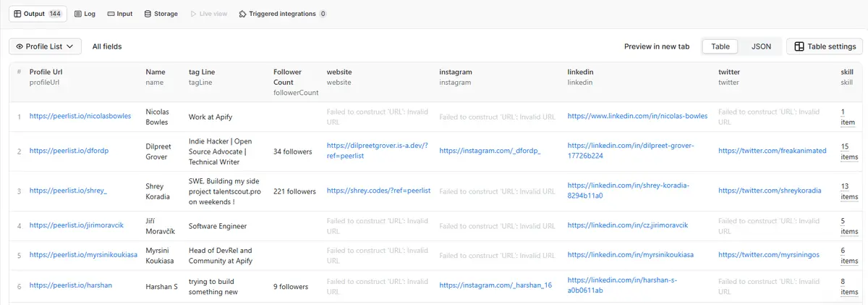This screenshot has height=305, width=868.
Task: Open the linkedin.com/in/nicolas-bowles link
Action: pos(637,116)
